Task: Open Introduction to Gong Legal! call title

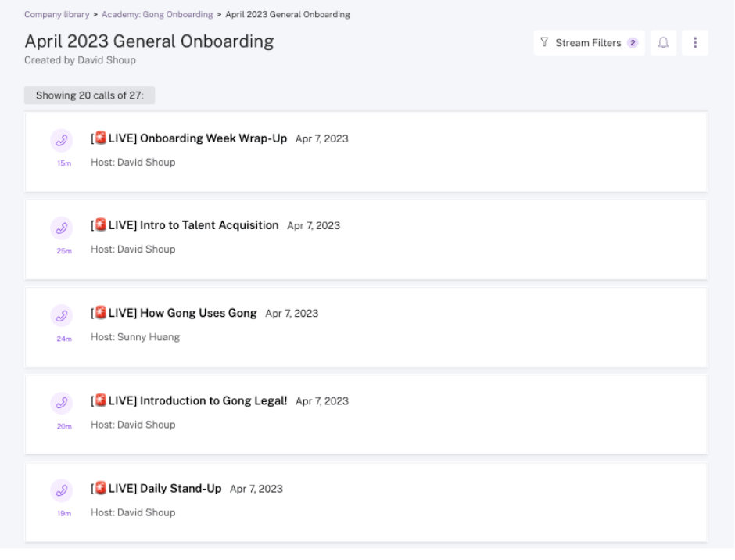Action: (x=188, y=400)
